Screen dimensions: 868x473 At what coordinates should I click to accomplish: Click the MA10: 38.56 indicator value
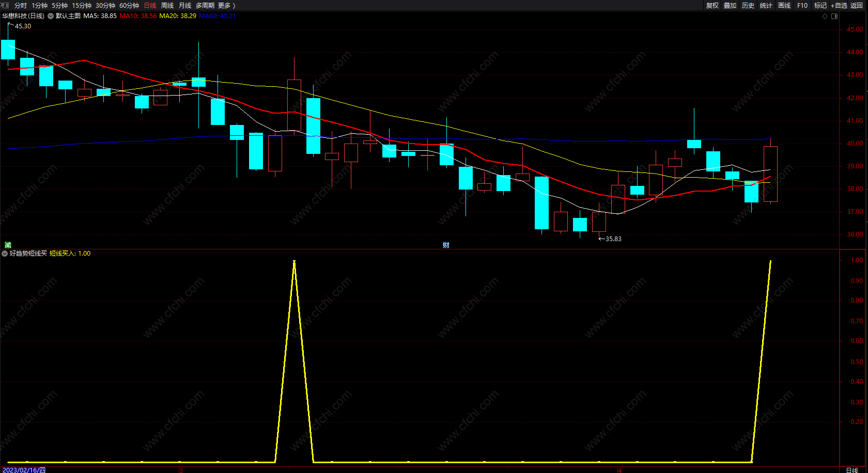[138, 16]
